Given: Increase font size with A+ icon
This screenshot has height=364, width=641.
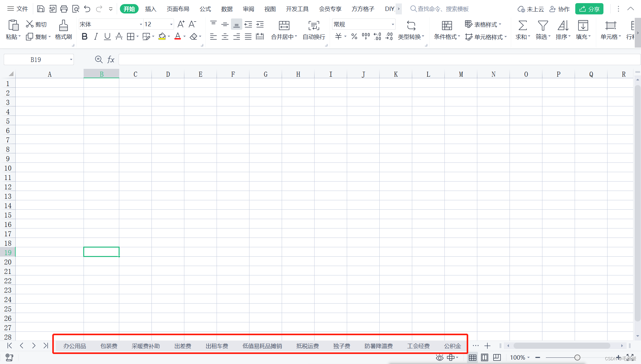Looking at the screenshot, I should tap(181, 24).
